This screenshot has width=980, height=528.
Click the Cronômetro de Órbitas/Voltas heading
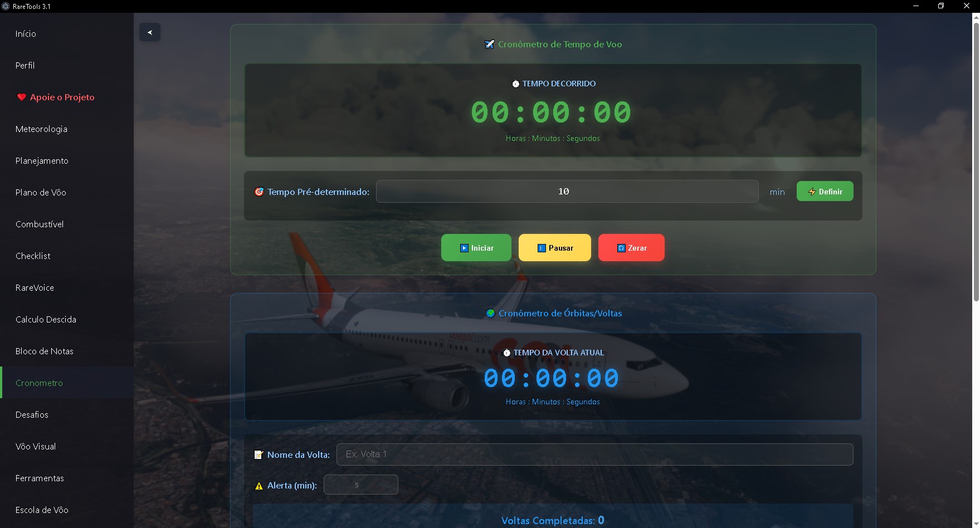[x=560, y=314]
